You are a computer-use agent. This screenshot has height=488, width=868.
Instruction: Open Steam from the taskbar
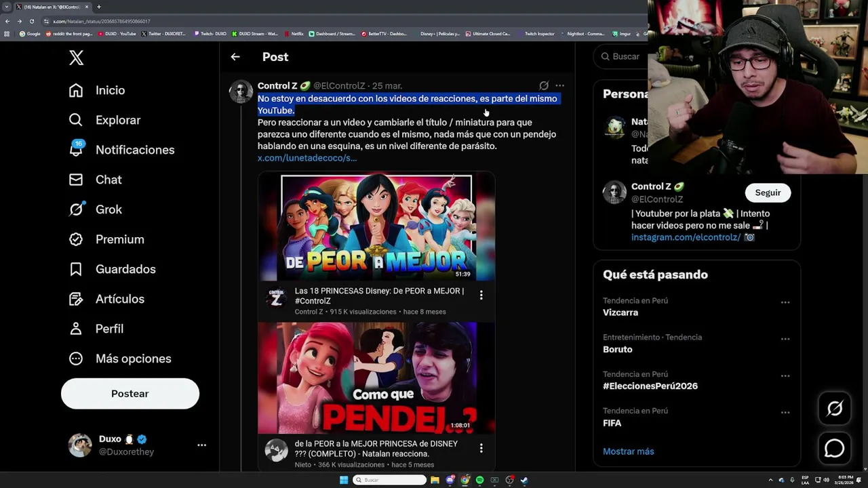(x=524, y=480)
